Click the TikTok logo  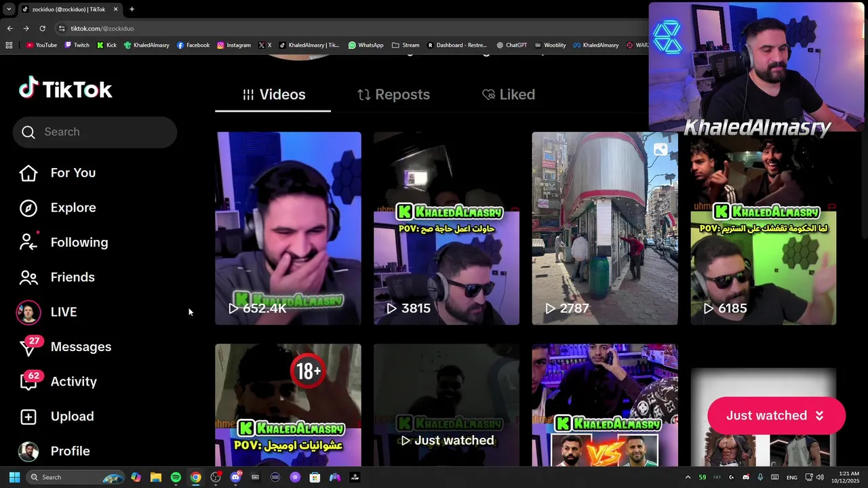click(x=66, y=89)
